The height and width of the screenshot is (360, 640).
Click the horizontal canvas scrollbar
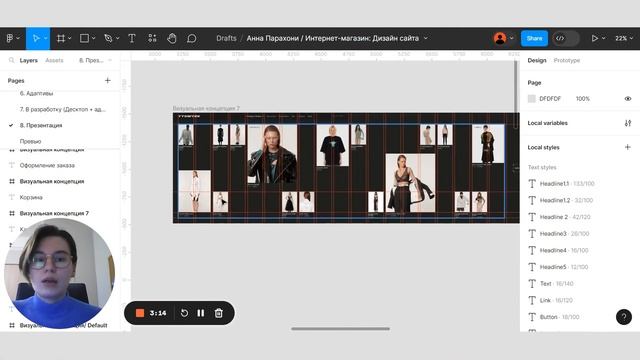pos(340,329)
